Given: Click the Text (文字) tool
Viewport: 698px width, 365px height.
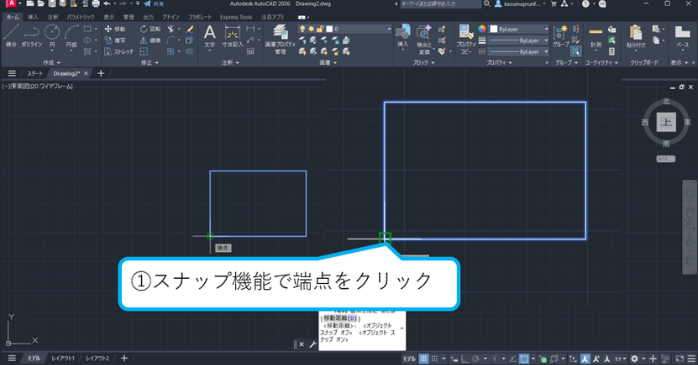Looking at the screenshot, I should tap(210, 36).
